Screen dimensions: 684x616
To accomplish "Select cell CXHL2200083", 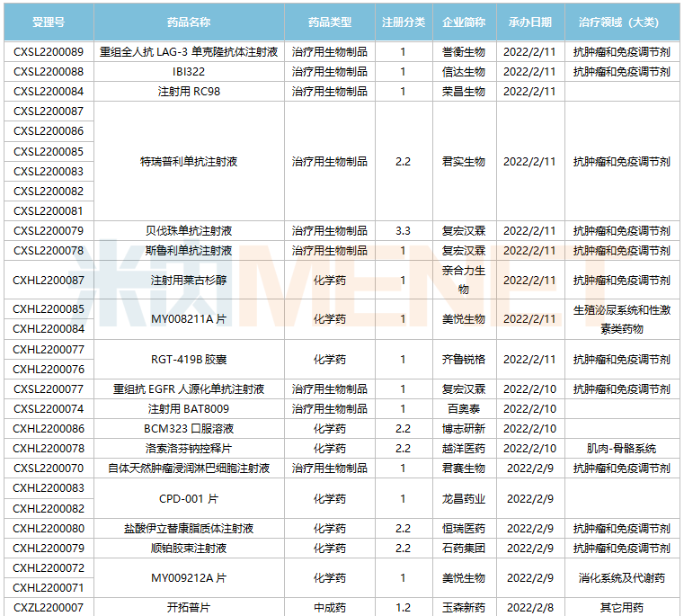I will (x=49, y=488).
